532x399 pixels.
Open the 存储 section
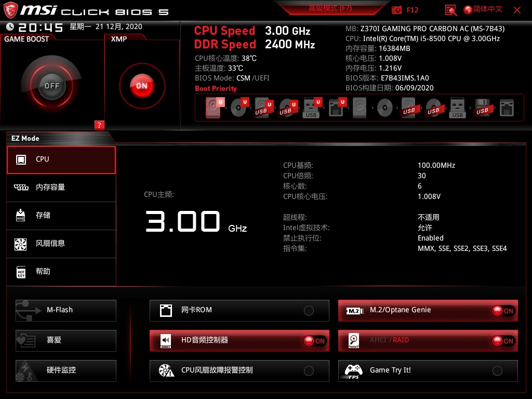tap(61, 216)
